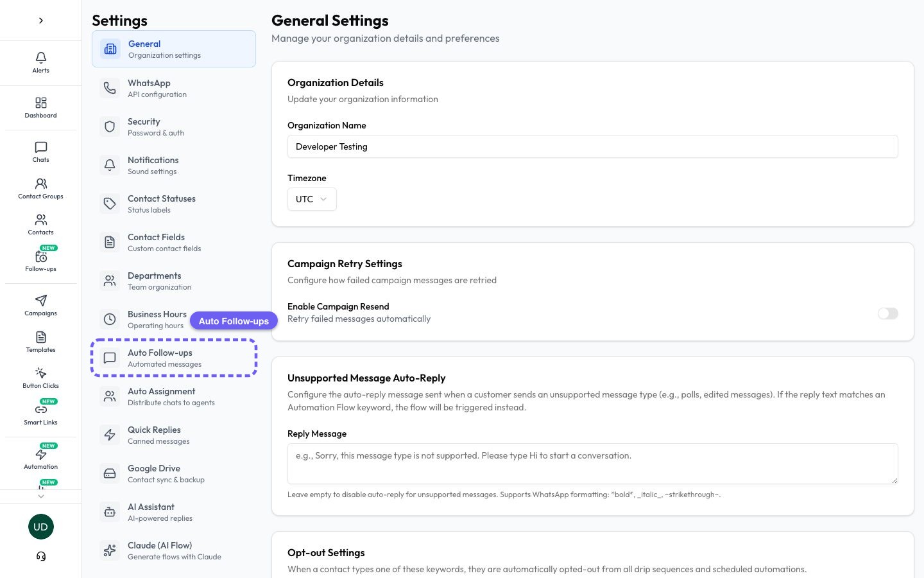Open Campaigns paper plane icon
The image size is (924, 578).
tap(40, 301)
